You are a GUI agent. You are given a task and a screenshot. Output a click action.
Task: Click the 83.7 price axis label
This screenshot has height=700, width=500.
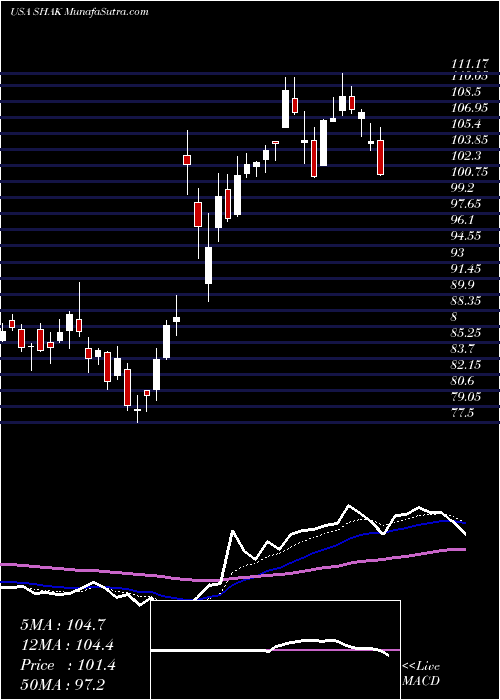[x=462, y=348]
